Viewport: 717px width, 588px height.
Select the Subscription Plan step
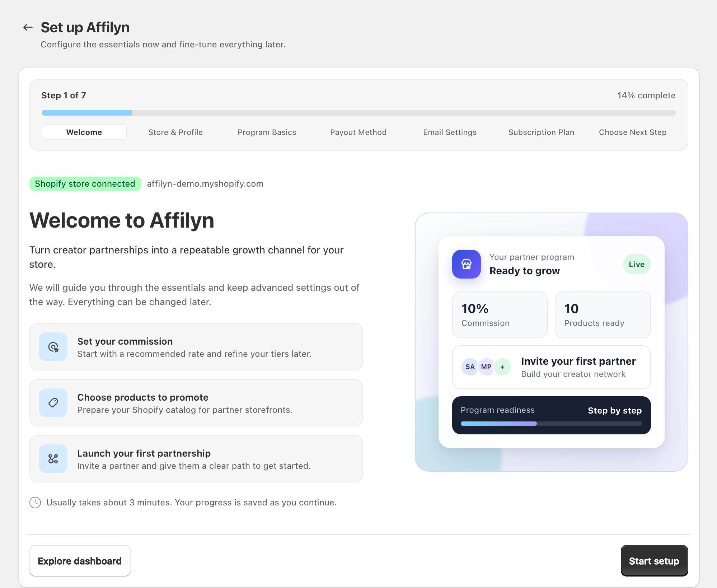(x=541, y=132)
